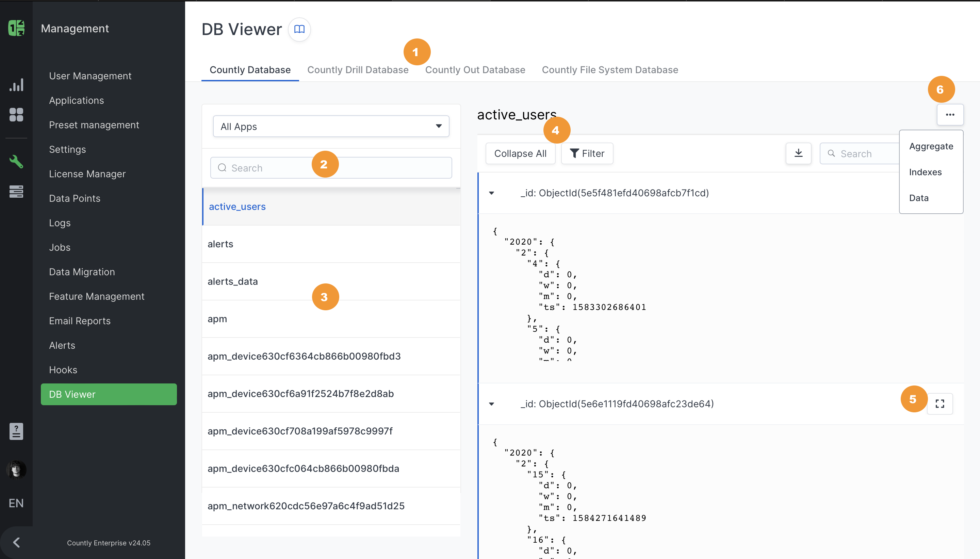Open the dashboards grid sidebar icon
Image resolution: width=980 pixels, height=559 pixels.
click(16, 114)
